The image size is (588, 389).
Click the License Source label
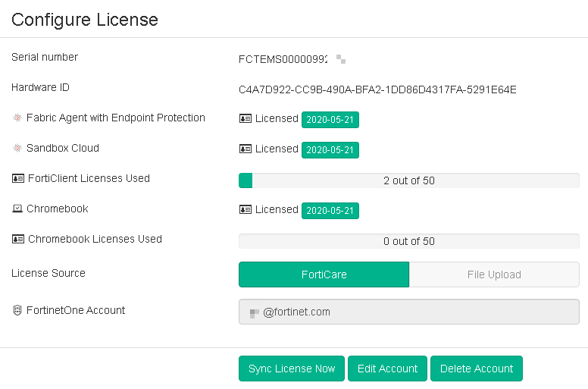(48, 273)
